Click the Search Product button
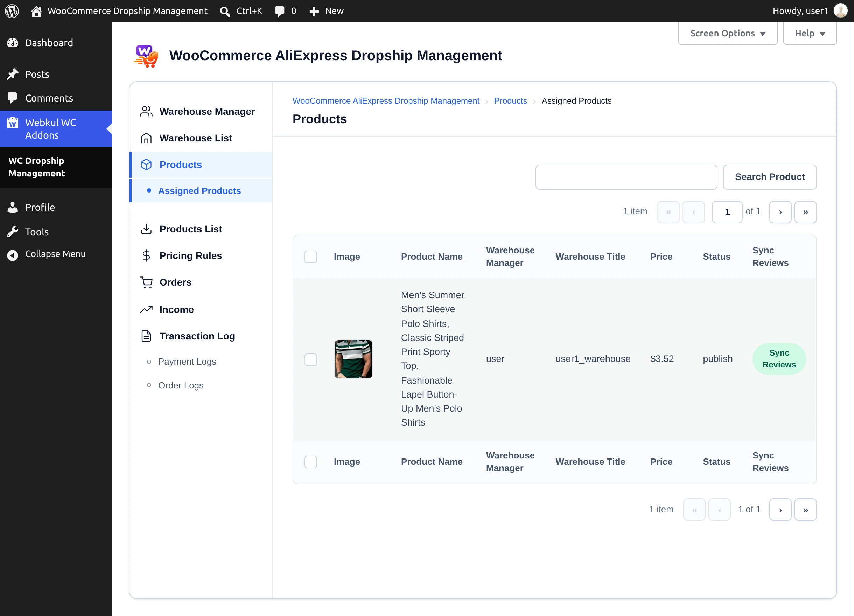The image size is (854, 616). [x=770, y=177]
